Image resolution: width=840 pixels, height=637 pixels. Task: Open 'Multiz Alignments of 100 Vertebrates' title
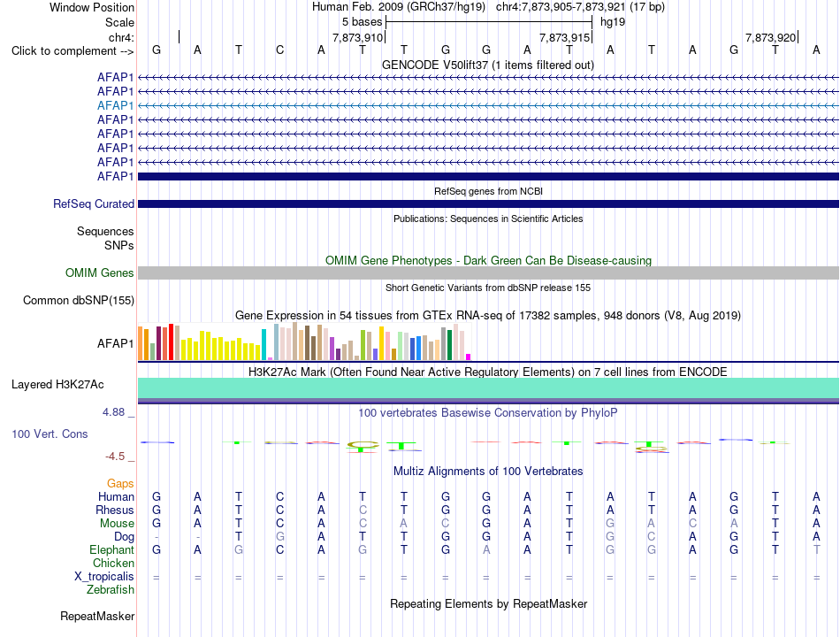tap(488, 472)
